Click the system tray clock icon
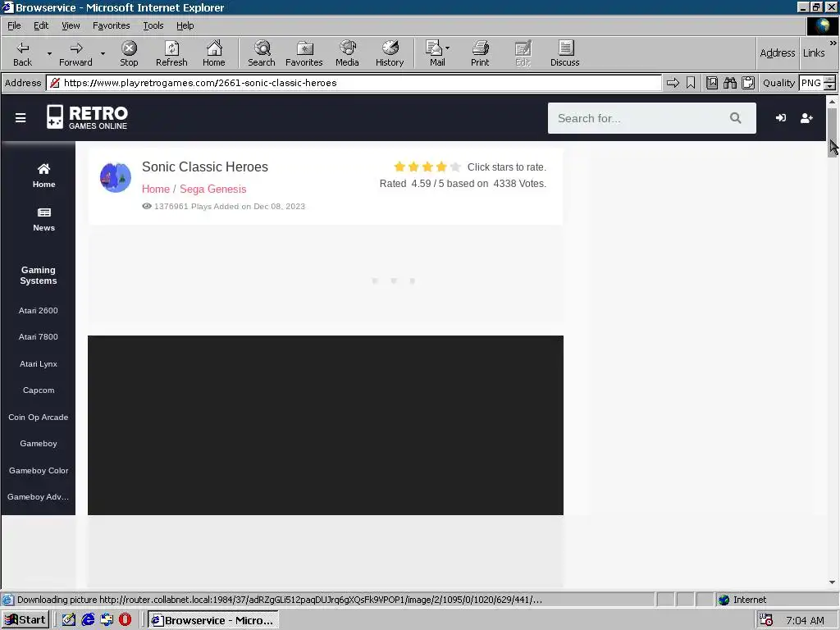This screenshot has height=630, width=840. pyautogui.click(x=766, y=620)
